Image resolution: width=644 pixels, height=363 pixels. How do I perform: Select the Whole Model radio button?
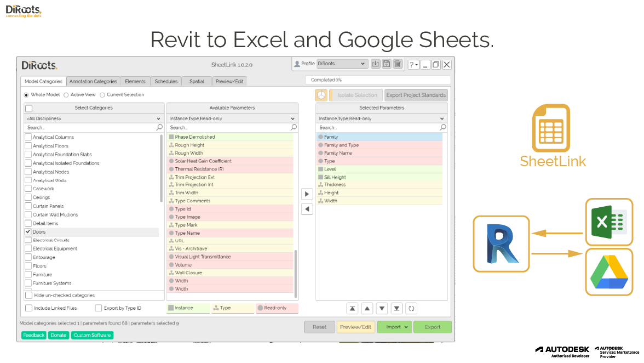pyautogui.click(x=27, y=95)
